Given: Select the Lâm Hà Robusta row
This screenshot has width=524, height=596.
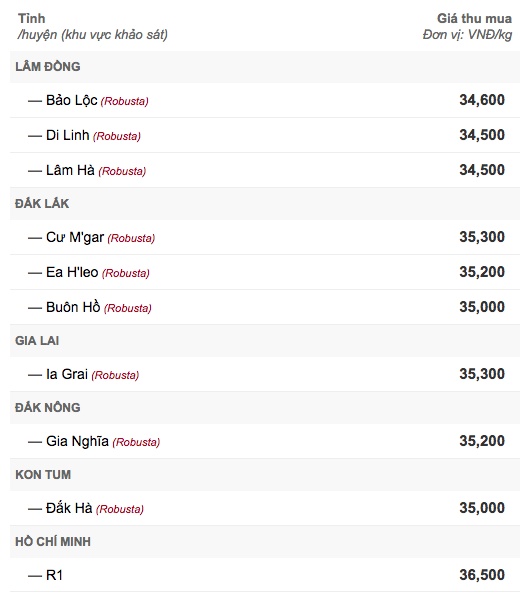Looking at the screenshot, I should 265,170.
